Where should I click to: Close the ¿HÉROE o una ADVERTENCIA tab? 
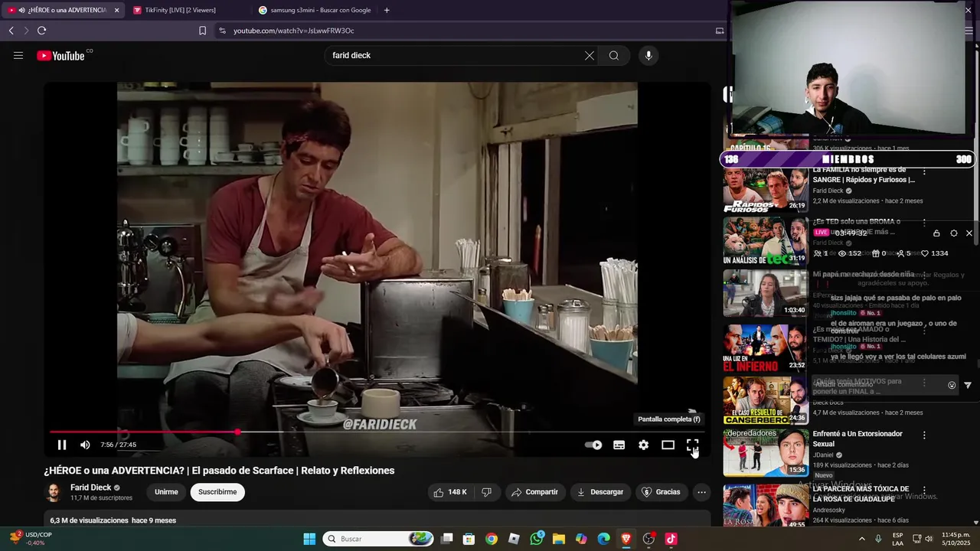coord(116,10)
